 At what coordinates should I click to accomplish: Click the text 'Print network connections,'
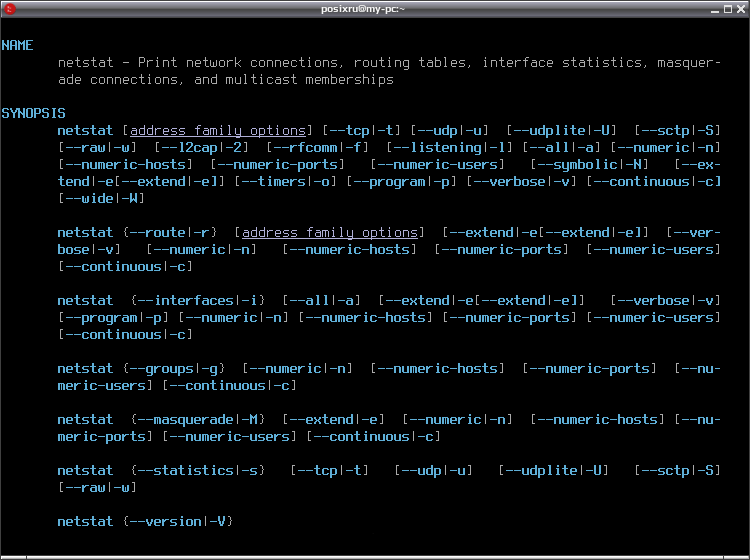[240, 63]
